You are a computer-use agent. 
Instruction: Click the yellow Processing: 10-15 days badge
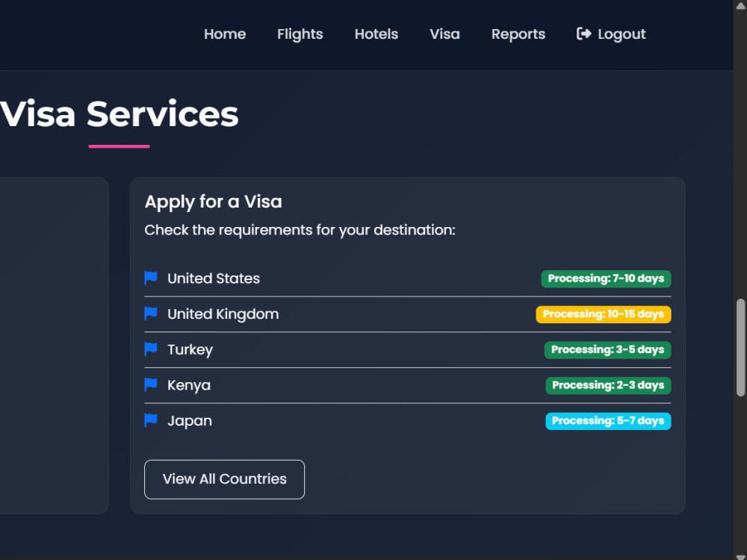coord(603,314)
